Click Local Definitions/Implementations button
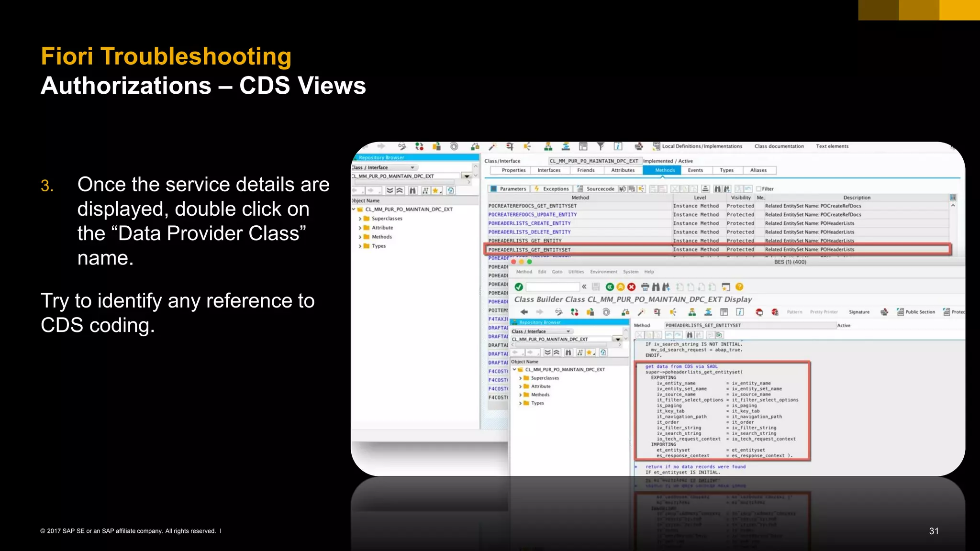 698,146
